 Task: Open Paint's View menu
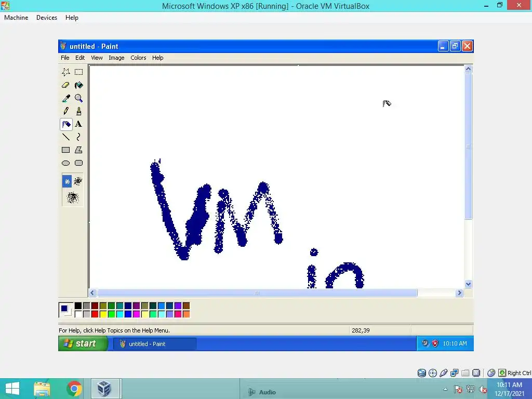pyautogui.click(x=97, y=58)
